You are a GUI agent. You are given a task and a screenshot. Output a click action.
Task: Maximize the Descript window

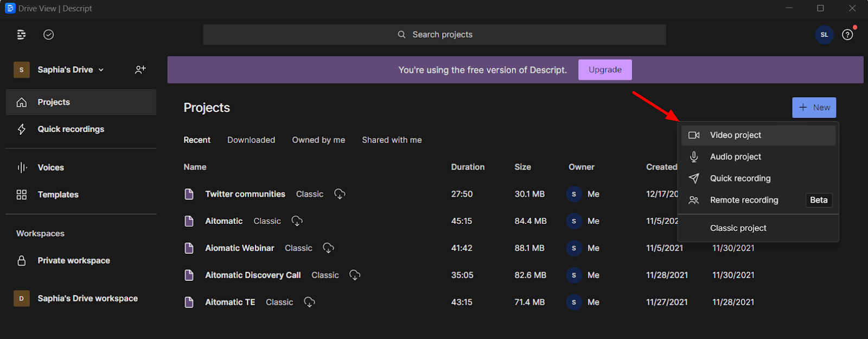[820, 8]
